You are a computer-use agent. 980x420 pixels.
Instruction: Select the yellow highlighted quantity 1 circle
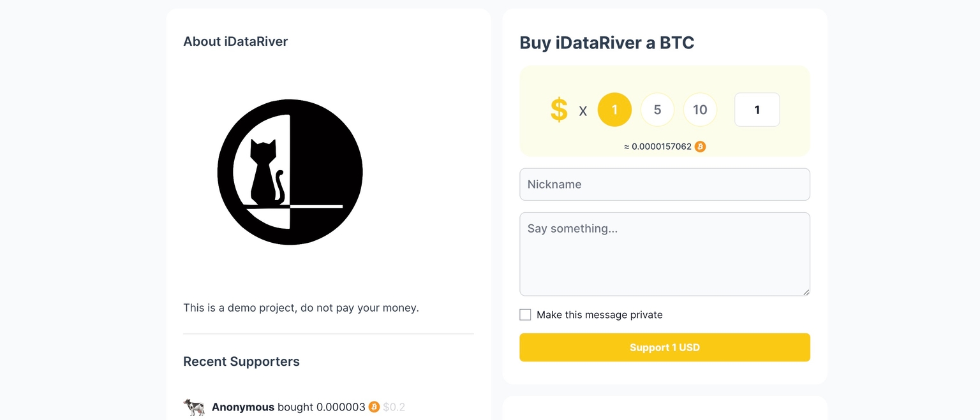pyautogui.click(x=614, y=109)
